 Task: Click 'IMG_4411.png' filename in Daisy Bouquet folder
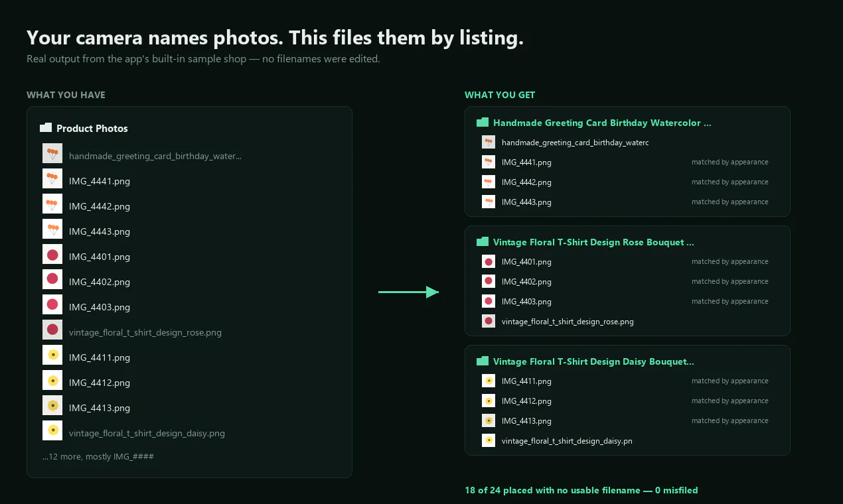[526, 381]
